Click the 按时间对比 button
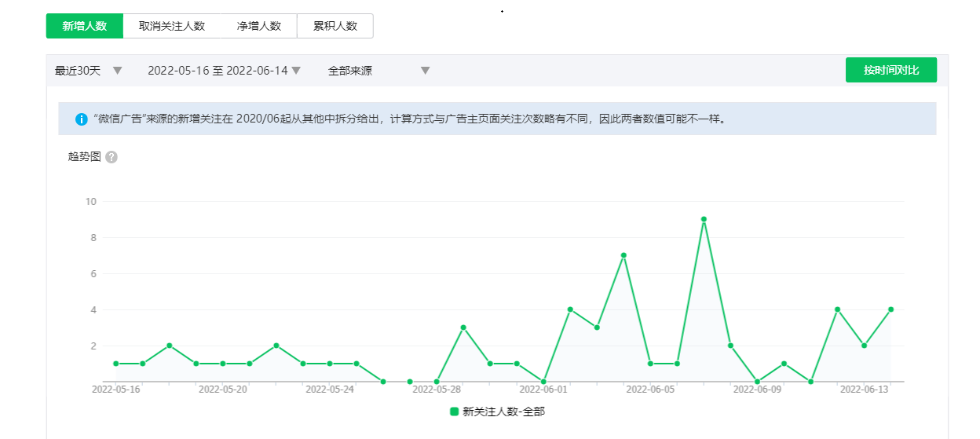Viewport: 980px width, 439px height. [890, 70]
